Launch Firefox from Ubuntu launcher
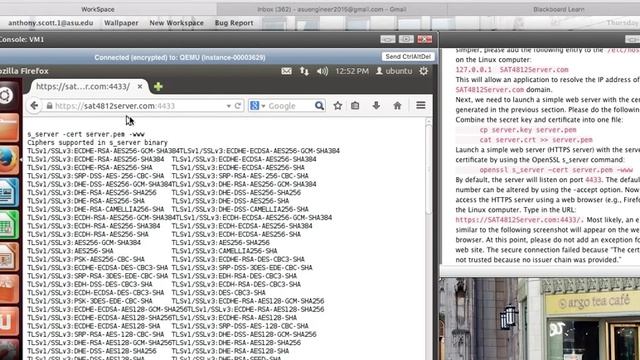Image resolution: width=640 pixels, height=360 pixels. pyautogui.click(x=8, y=160)
